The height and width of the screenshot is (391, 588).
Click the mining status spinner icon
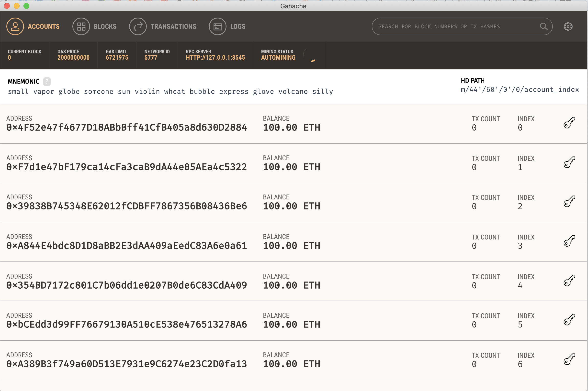coord(310,55)
